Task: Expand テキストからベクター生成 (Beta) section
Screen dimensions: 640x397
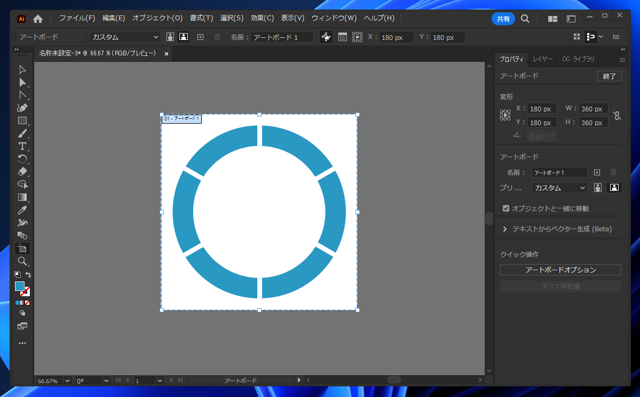Action: tap(505, 229)
